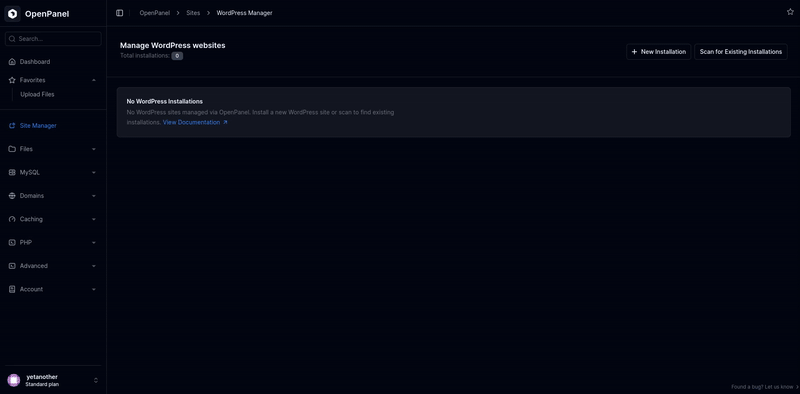Select Site Manager in sidebar
The height and width of the screenshot is (394, 800).
(53, 126)
